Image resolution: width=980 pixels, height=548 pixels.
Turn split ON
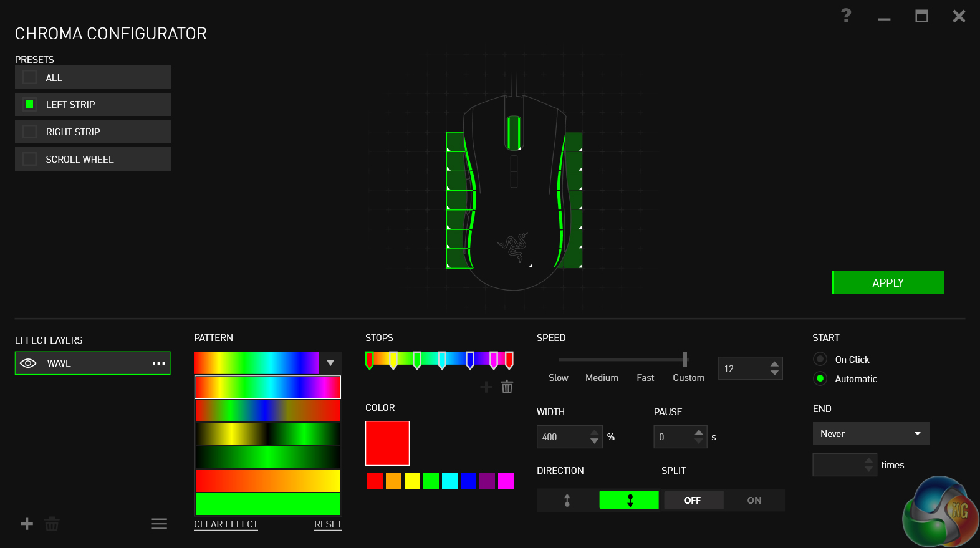coord(754,500)
